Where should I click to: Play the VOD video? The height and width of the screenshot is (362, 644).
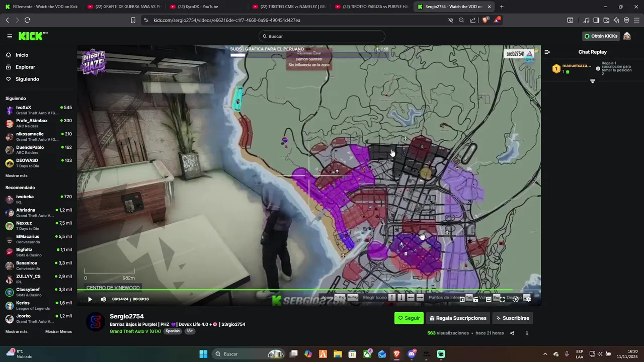(90, 299)
